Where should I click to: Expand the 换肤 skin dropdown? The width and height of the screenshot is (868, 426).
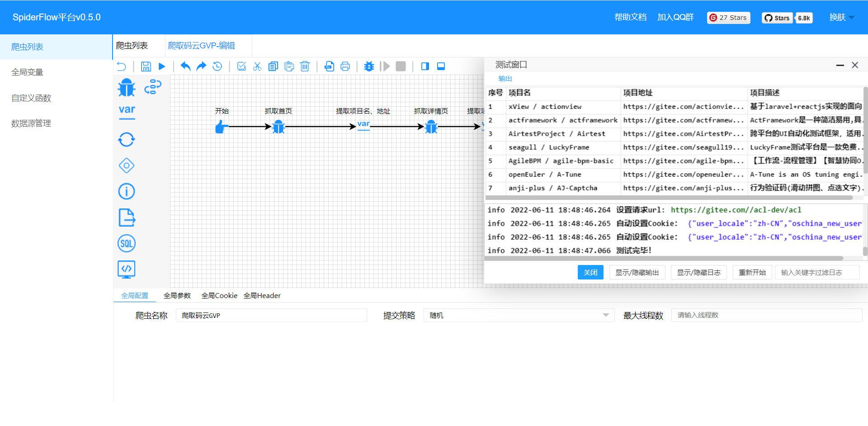point(841,17)
